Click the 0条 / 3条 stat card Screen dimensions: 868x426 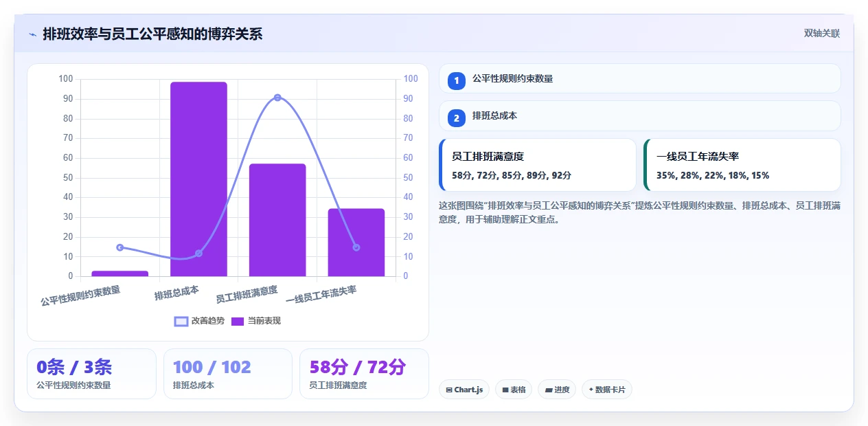tap(91, 374)
